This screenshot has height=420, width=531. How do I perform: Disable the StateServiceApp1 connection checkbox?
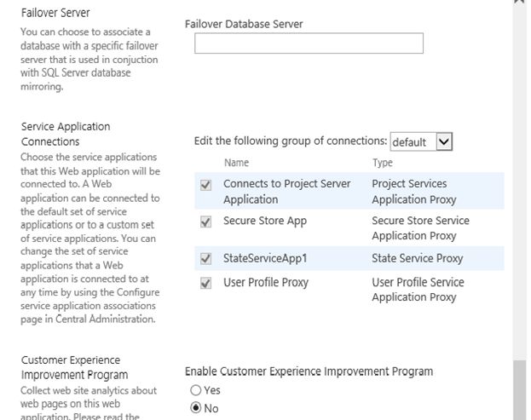(x=205, y=259)
